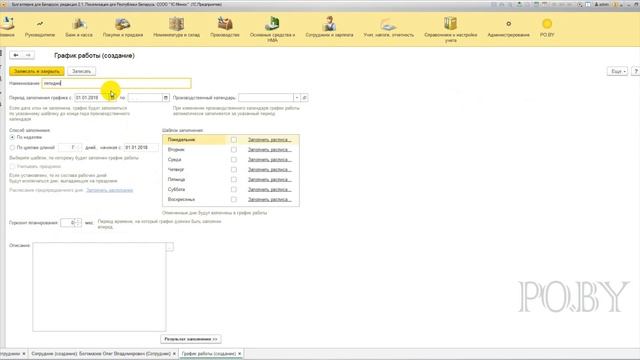This screenshot has height=360, width=640.
Task: Click the Описание text area
Action: 99,287
